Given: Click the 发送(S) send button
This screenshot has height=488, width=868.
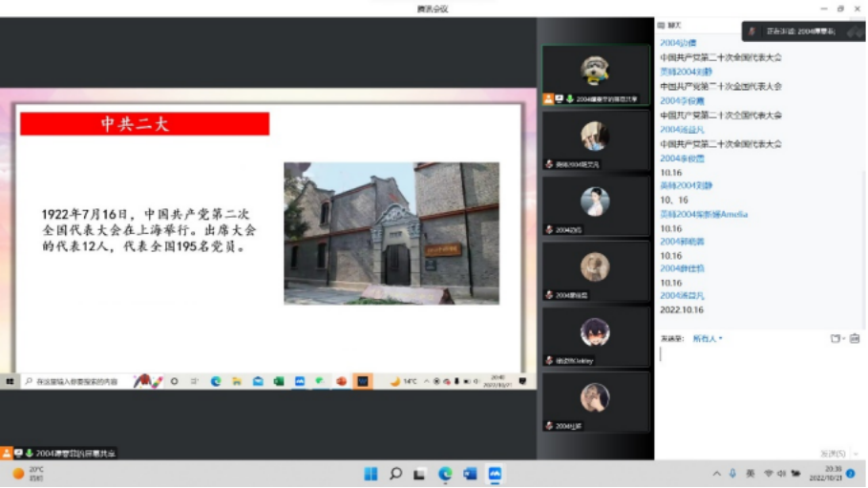Looking at the screenshot, I should pyautogui.click(x=832, y=453).
